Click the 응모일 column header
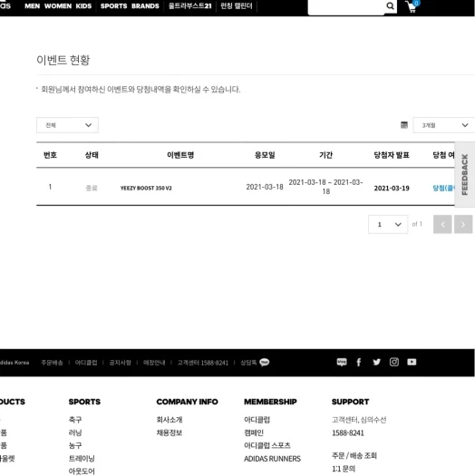Viewport: 475px width, 476px height. (x=265, y=155)
